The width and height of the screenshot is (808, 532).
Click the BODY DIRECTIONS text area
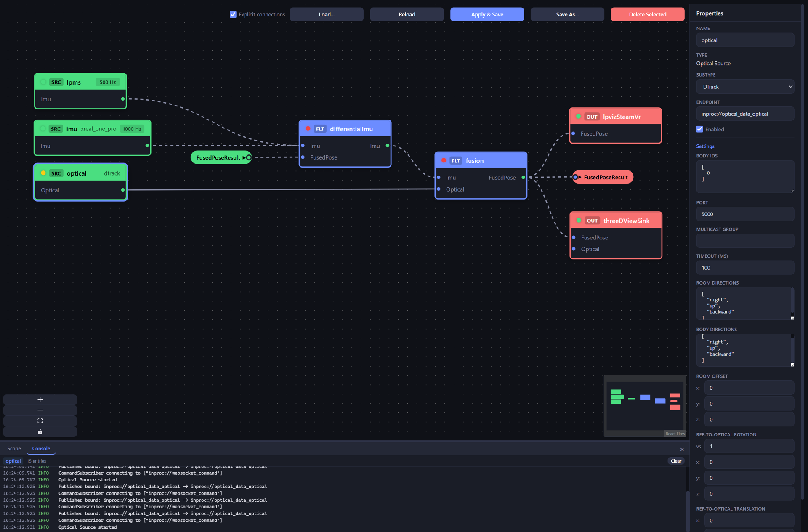745,350
